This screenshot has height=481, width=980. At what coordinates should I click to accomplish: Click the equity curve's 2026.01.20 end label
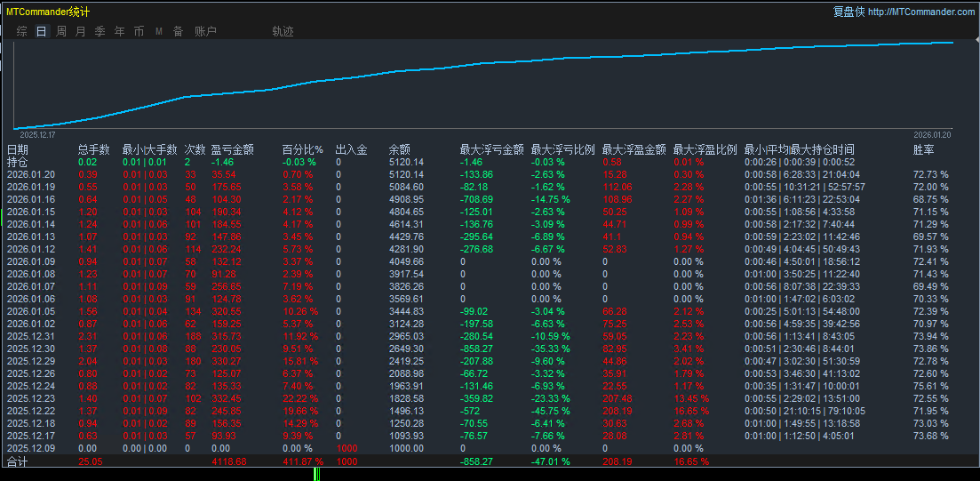[932, 134]
